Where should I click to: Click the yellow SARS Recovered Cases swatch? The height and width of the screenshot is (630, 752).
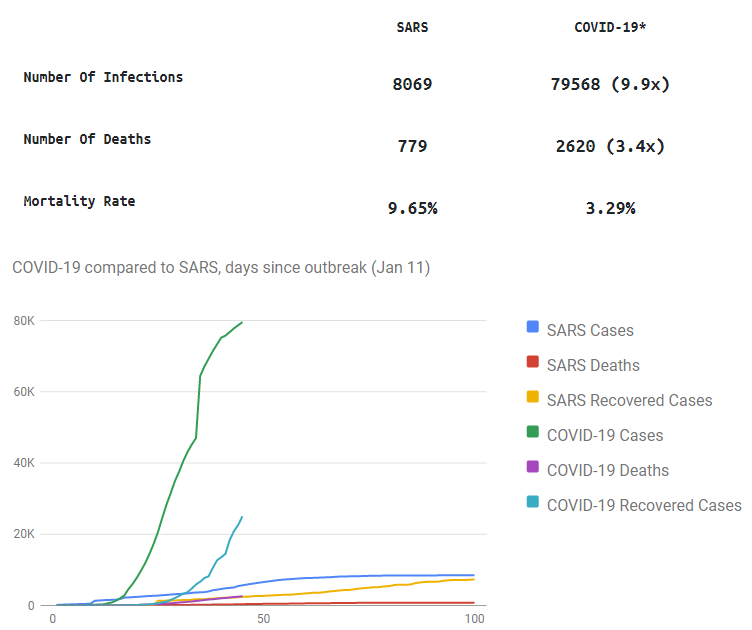533,399
